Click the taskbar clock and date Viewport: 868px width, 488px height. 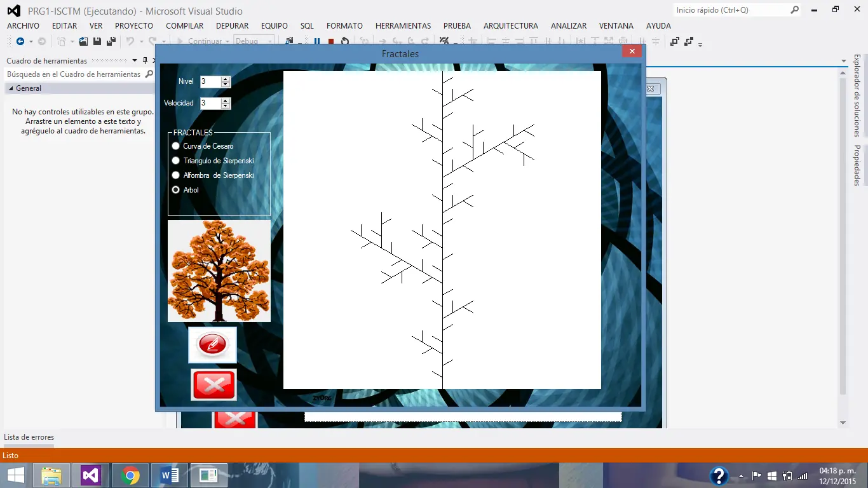[836, 476]
